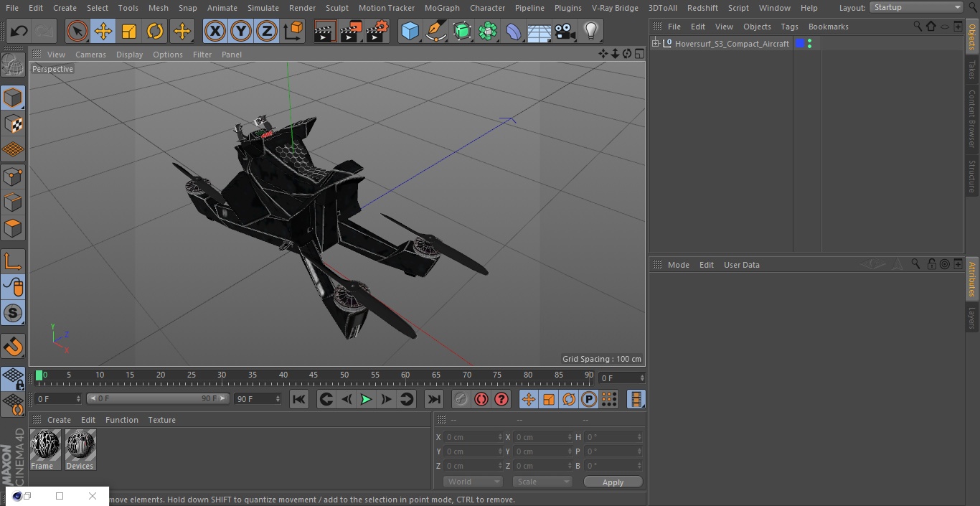Open the Layout dropdown showing Startup
This screenshot has width=980, height=506.
pyautogui.click(x=917, y=7)
